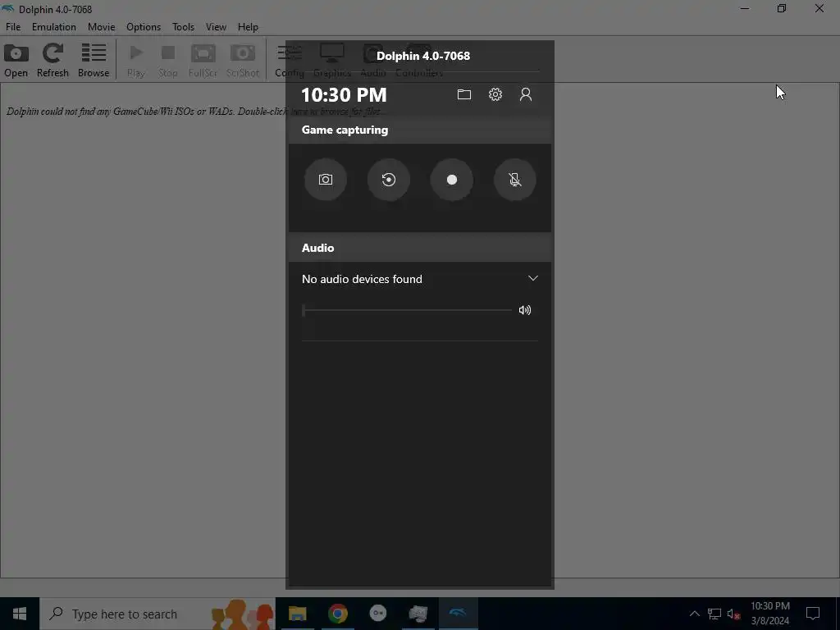Viewport: 840px width, 630px height.
Task: Open the View menu
Action: [x=216, y=27]
